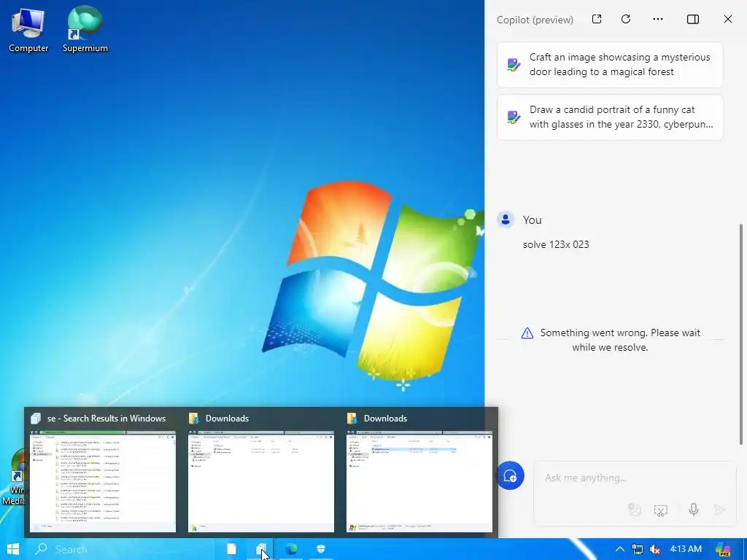Image resolution: width=747 pixels, height=560 pixels.
Task: Switch to the first Downloads window preview
Action: [261, 472]
